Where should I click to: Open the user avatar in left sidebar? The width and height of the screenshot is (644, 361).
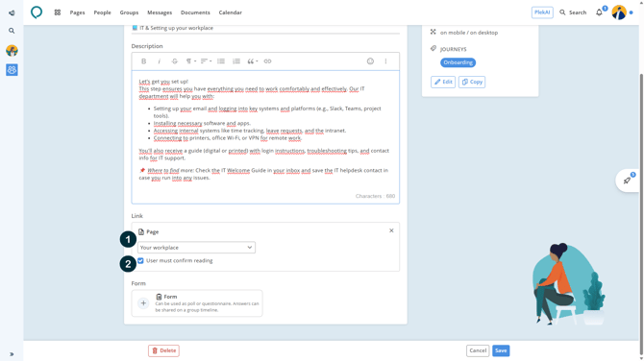click(12, 51)
